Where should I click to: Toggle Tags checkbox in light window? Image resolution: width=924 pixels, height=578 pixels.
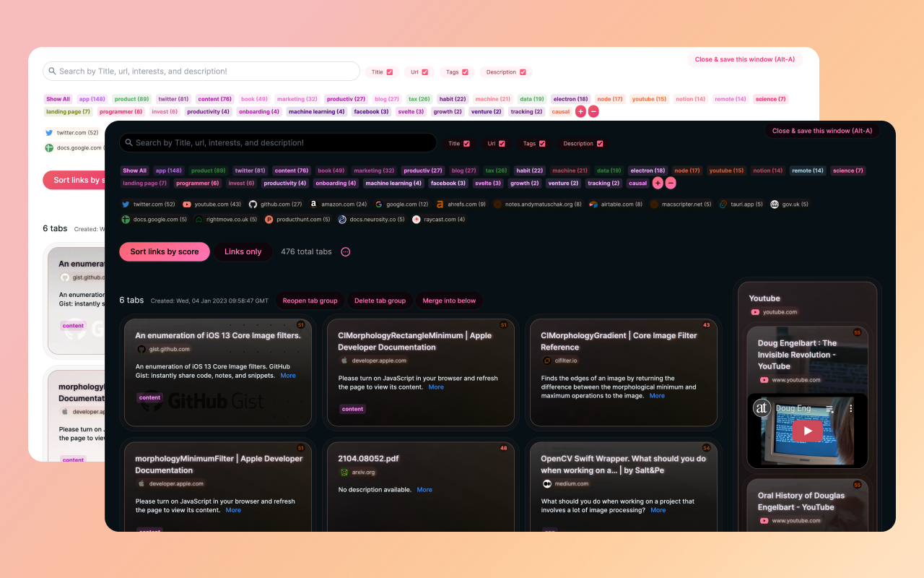465,72
